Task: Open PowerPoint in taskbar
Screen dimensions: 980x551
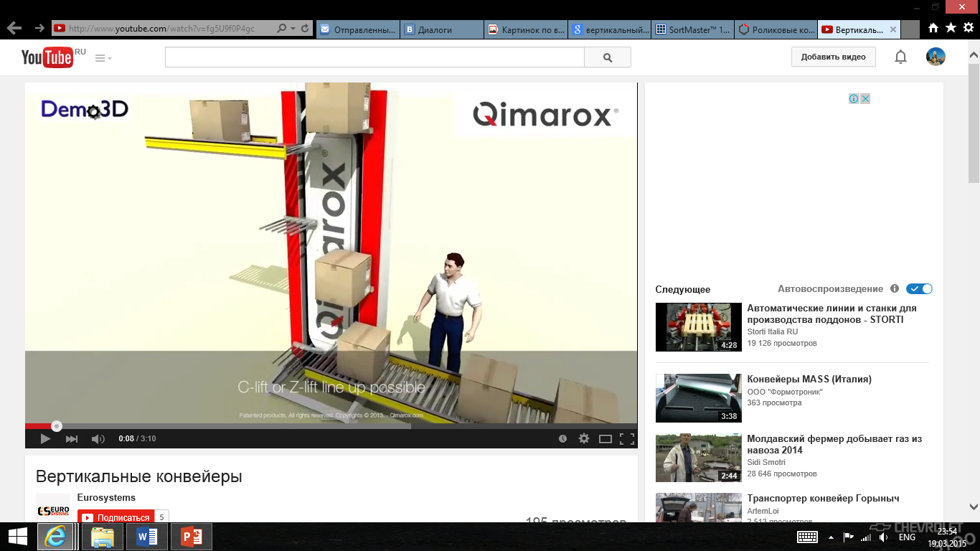Action: (192, 537)
